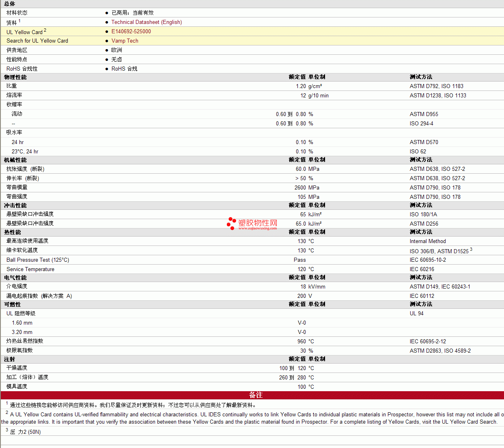Select the 抗张强度 value 60.0
504x448 pixels.
coord(301,169)
